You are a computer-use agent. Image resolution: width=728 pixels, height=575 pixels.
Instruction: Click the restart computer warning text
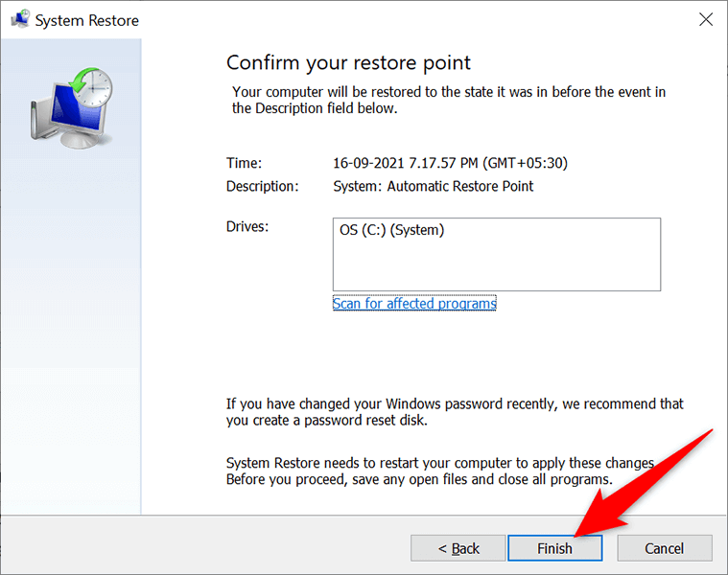439,471
